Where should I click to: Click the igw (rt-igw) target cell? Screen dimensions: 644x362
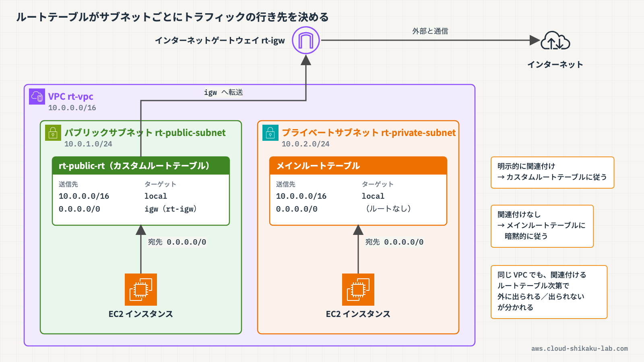(171, 209)
